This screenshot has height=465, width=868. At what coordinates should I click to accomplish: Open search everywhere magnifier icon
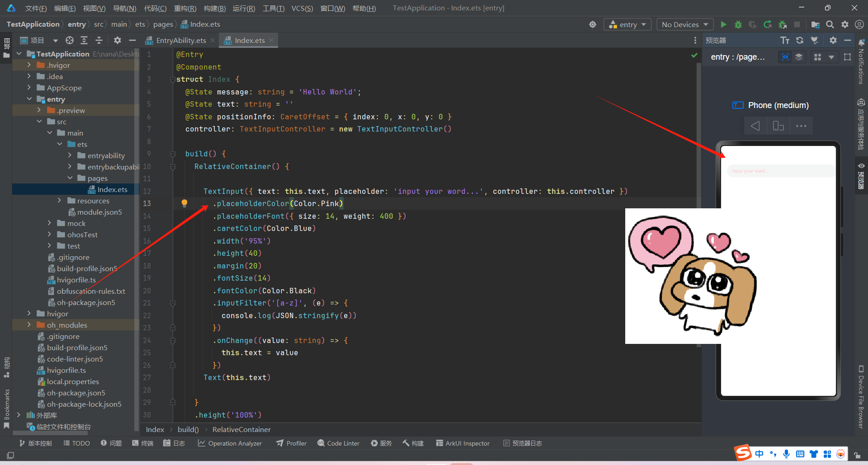coord(830,24)
